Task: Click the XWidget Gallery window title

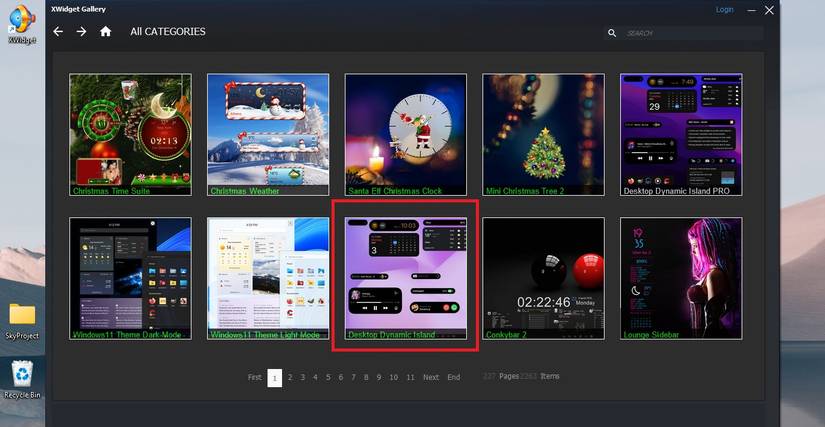Action: coord(78,9)
